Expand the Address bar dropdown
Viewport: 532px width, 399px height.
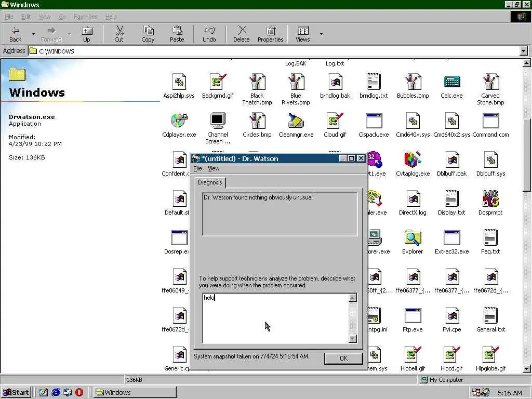pos(524,51)
